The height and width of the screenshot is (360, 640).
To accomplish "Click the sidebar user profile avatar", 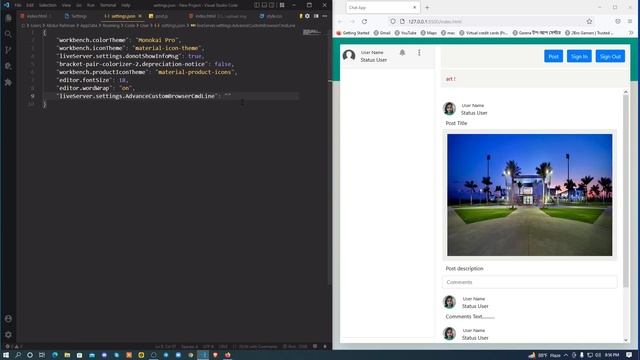I will point(349,55).
